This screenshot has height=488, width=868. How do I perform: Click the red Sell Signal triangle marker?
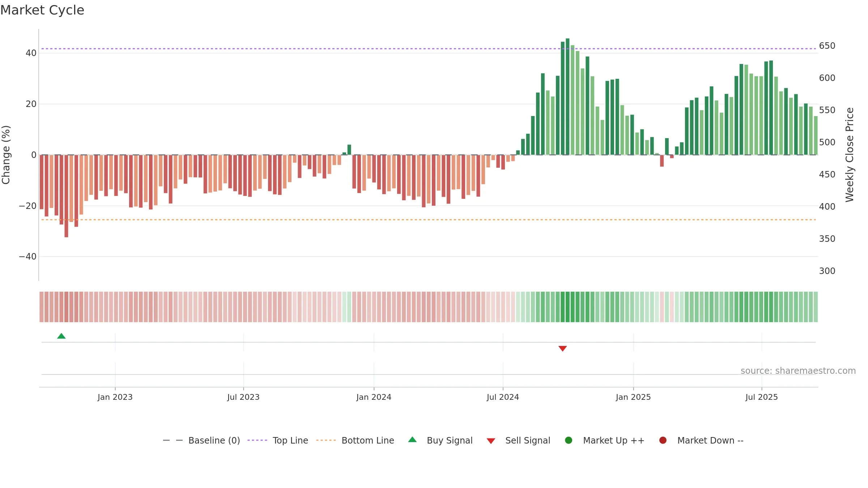coord(562,348)
